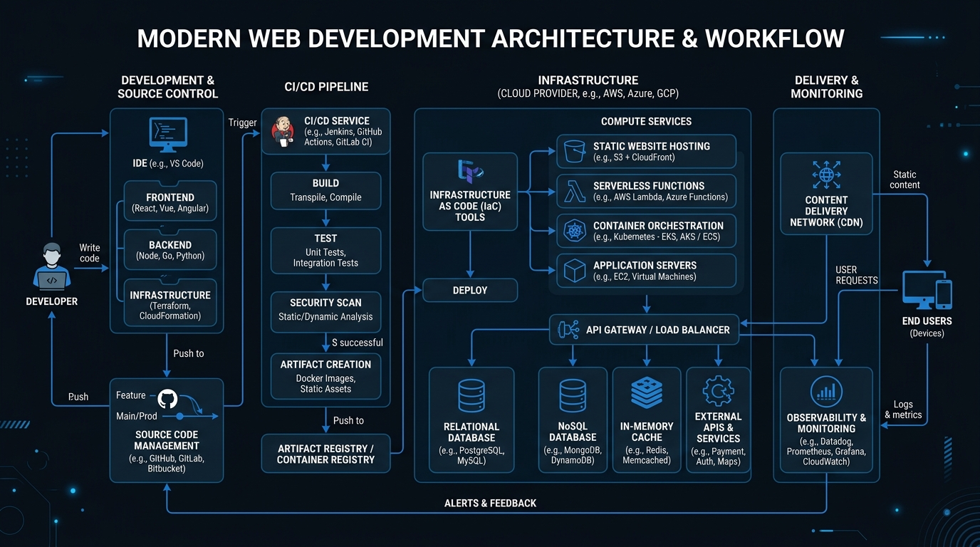This screenshot has width=980, height=547.
Task: Click the INFRASTRUCTURE cloud provider heading
Action: pyautogui.click(x=588, y=86)
